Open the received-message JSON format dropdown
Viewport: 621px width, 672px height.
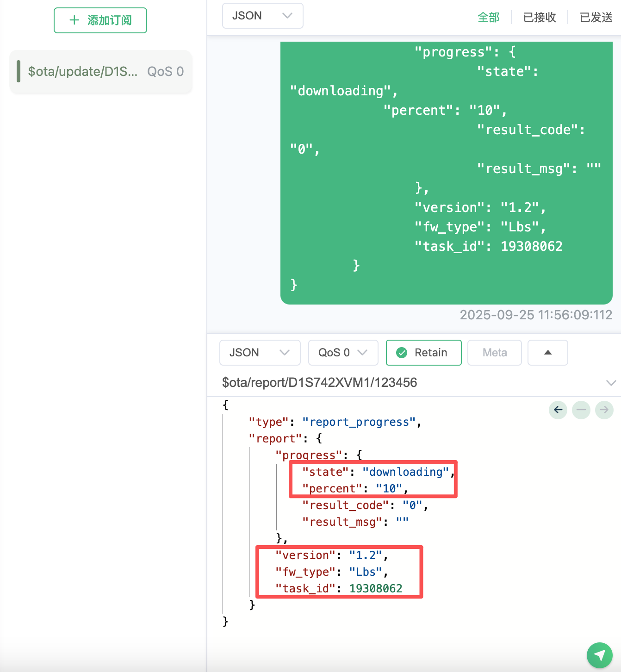[x=262, y=16]
